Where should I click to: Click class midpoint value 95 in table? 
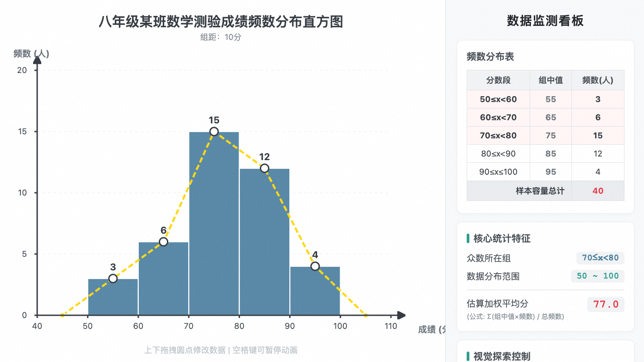click(x=551, y=172)
